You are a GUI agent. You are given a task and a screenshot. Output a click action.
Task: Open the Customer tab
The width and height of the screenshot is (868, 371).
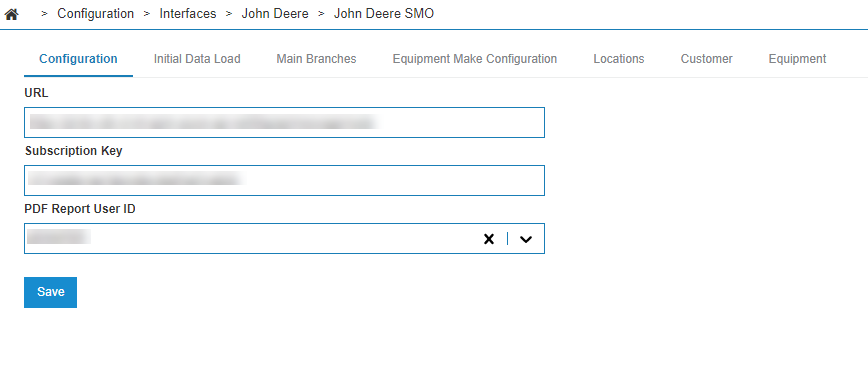click(x=706, y=59)
